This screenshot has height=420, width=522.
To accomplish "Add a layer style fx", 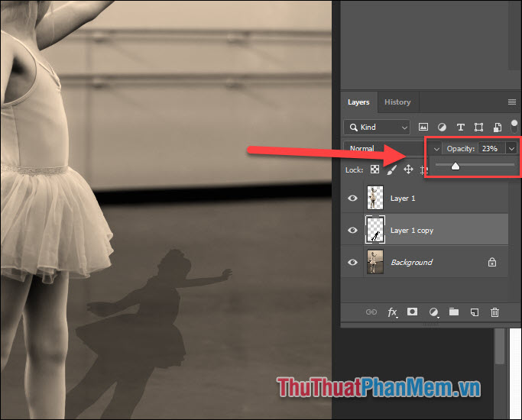I will tap(392, 312).
